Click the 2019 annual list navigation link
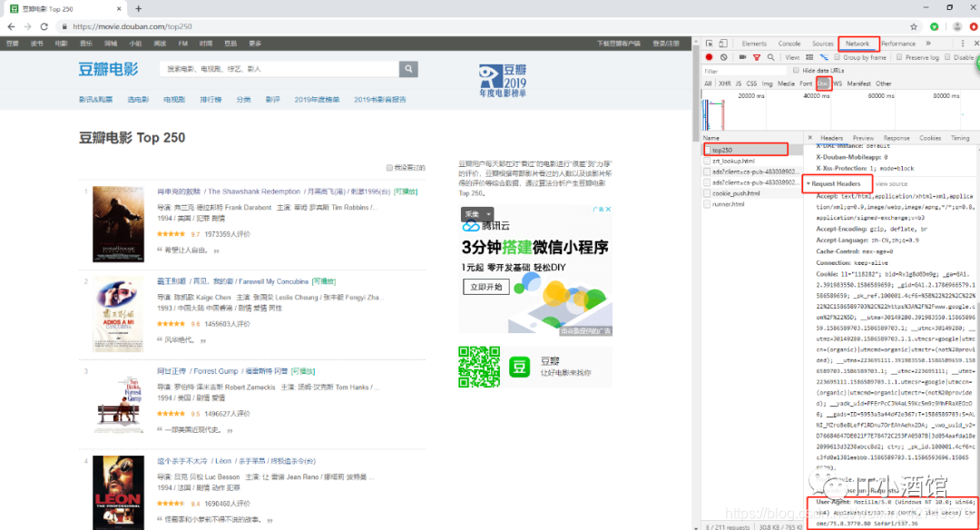Viewport: 980px width, 530px height. (317, 100)
